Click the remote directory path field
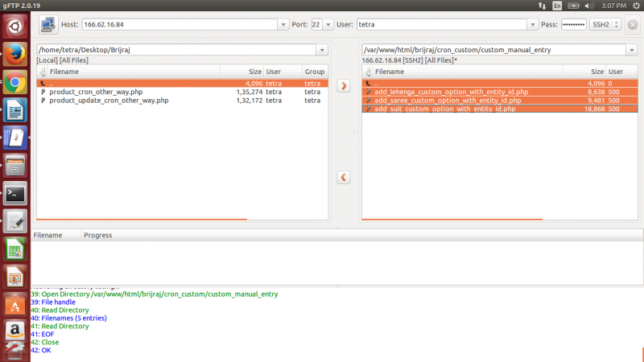Image resolution: width=644 pixels, height=362 pixels. (494, 50)
